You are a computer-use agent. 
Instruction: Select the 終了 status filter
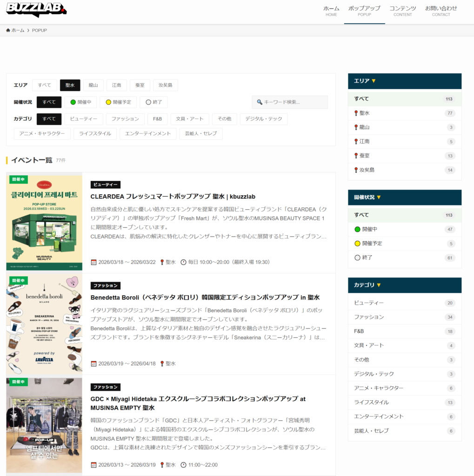pos(154,102)
